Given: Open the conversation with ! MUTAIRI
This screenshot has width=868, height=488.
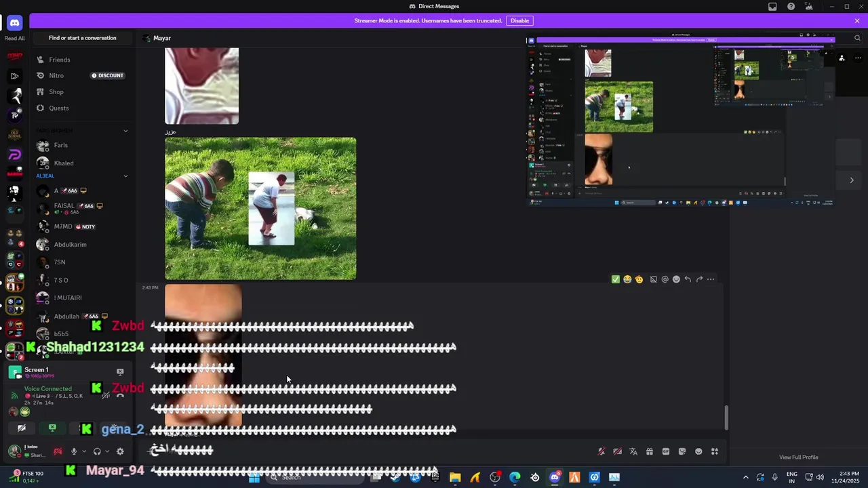Looking at the screenshot, I should click(83, 298).
